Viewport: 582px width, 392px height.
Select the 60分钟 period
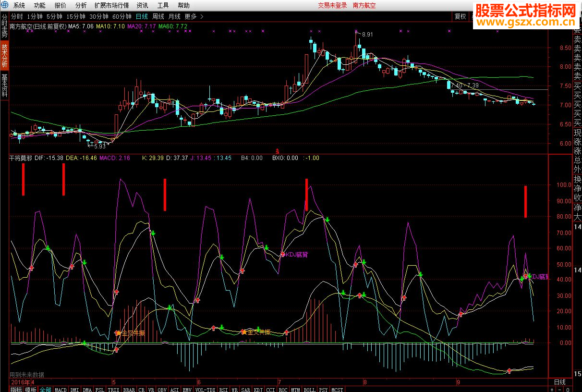[x=122, y=16]
